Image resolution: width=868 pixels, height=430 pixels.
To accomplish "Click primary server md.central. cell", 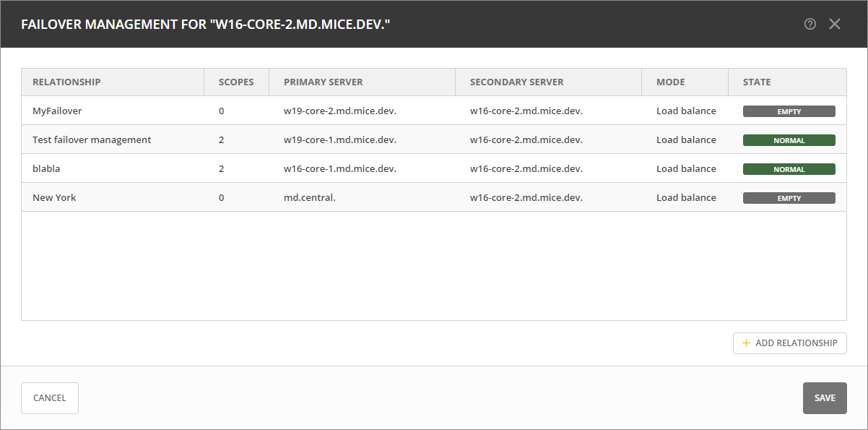I will pyautogui.click(x=309, y=198).
